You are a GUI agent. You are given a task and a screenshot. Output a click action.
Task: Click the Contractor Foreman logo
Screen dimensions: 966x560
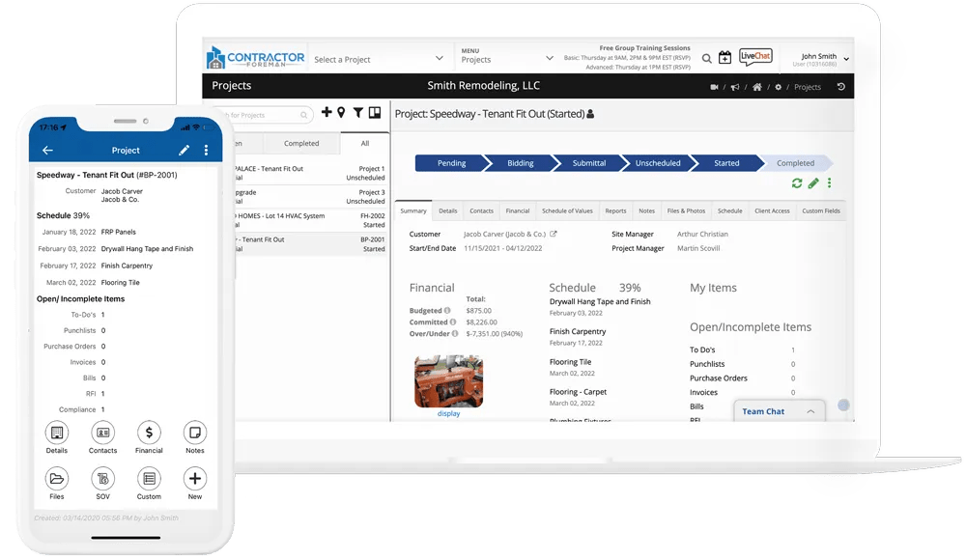[256, 58]
